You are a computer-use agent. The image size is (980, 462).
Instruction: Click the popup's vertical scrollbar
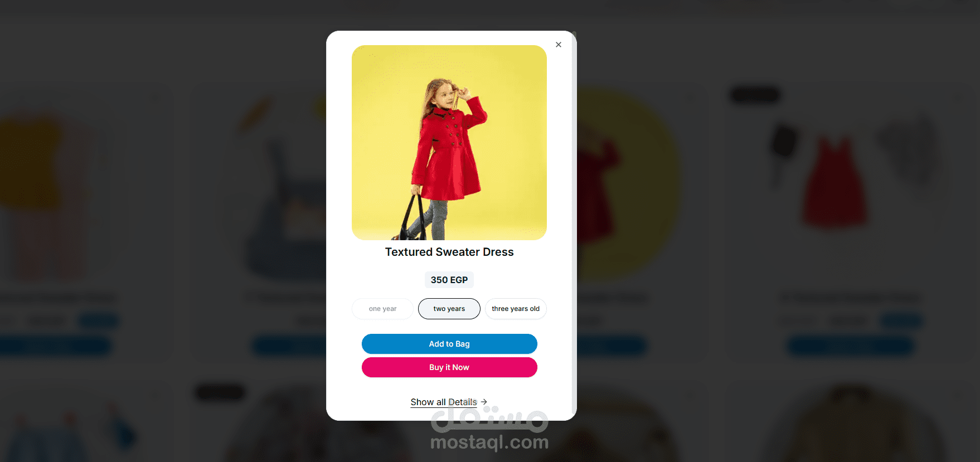click(x=574, y=223)
